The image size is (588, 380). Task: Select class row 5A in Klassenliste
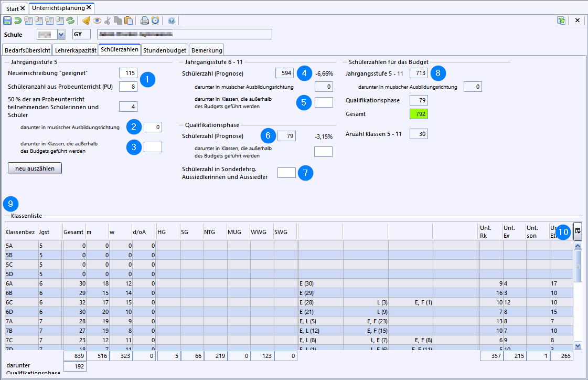coord(288,246)
